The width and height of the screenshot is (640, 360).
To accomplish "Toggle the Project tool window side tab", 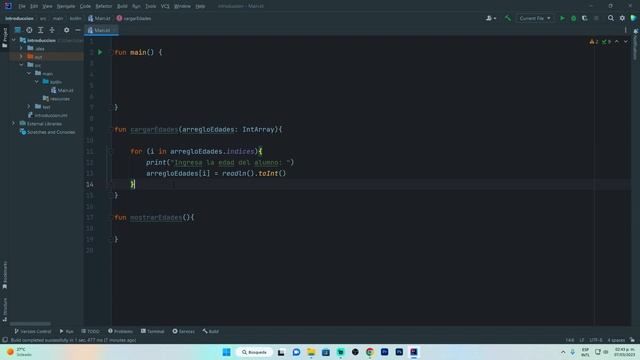I will (4, 38).
